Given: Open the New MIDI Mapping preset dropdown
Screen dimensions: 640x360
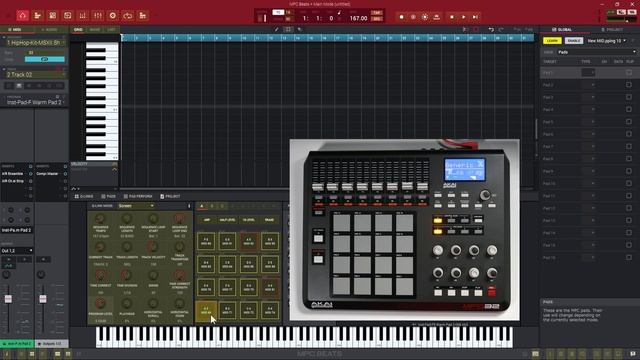Looking at the screenshot, I should [607, 41].
